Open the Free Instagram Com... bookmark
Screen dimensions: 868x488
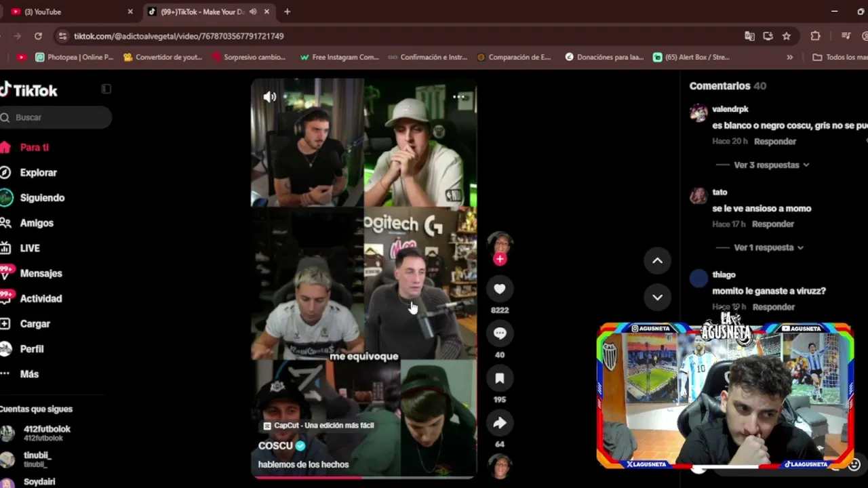coord(339,58)
